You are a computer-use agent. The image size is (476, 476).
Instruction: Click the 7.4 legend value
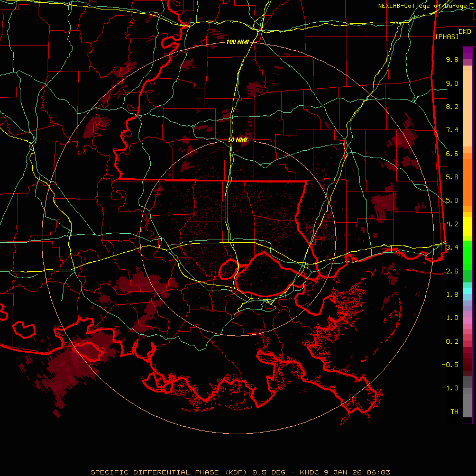[x=452, y=130]
